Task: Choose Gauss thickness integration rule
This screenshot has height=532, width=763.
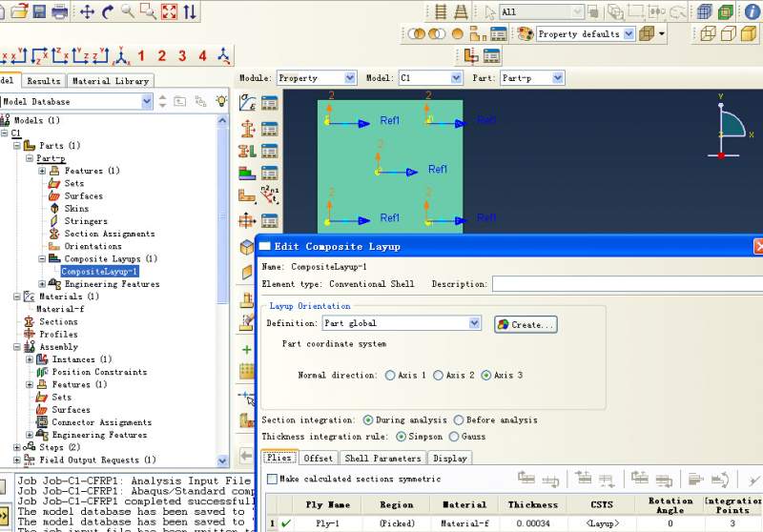Action: tap(454, 437)
